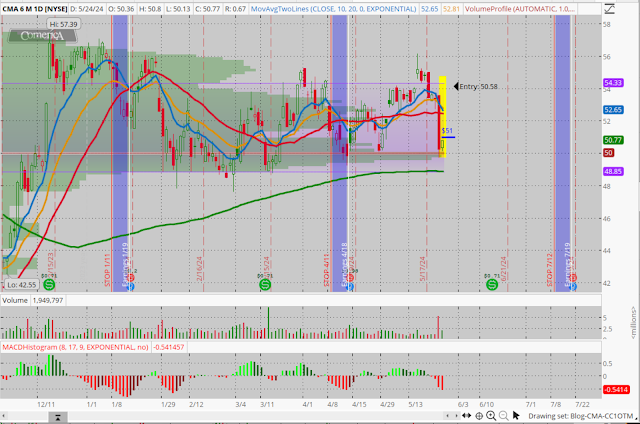The height and width of the screenshot is (424, 640).
Task: Click the O: 50.36 open price readout
Action: [120, 9]
